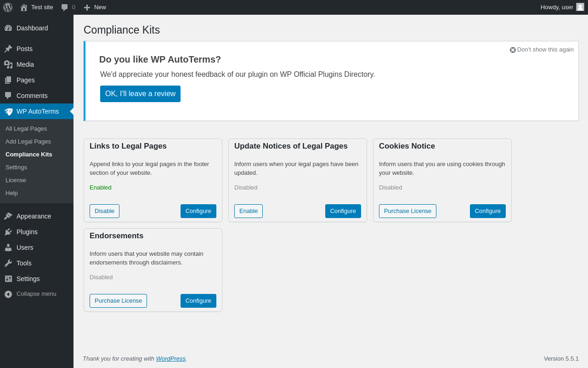The image size is (588, 368).
Task: Open the Howdy, user account menu
Action: click(x=557, y=7)
